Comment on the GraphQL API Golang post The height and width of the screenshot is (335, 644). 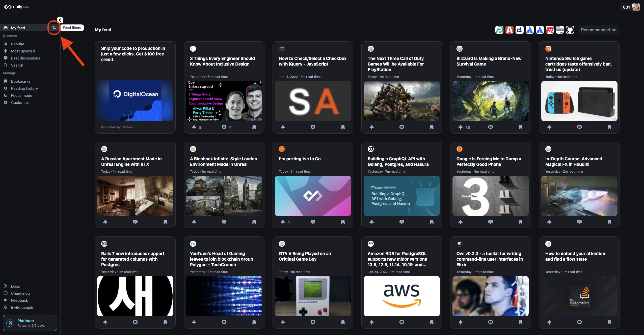pyautogui.click(x=402, y=222)
